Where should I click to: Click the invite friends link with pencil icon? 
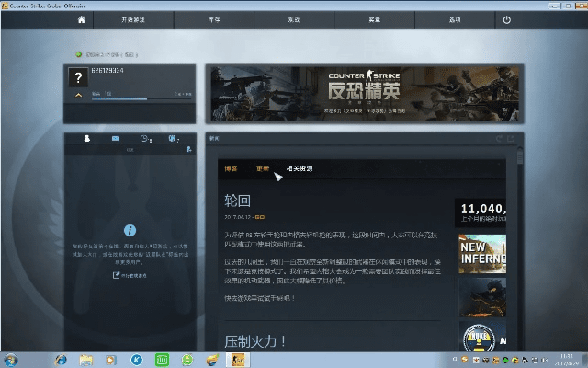pos(130,275)
